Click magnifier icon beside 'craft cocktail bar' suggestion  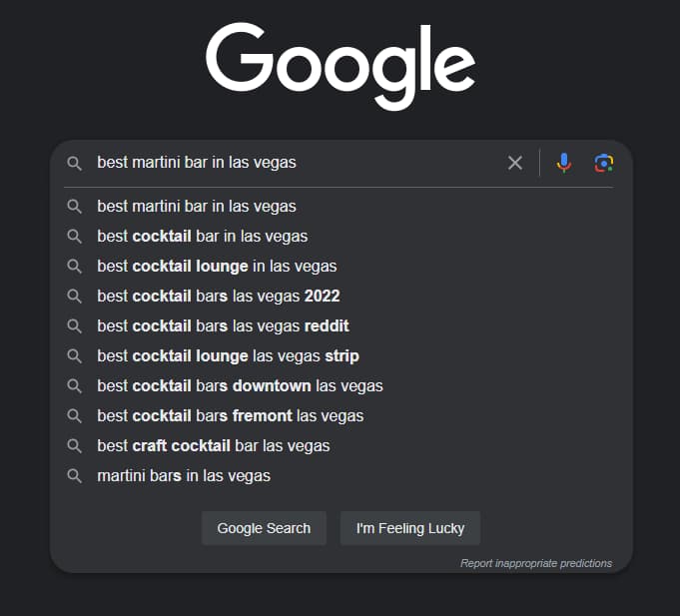(x=74, y=446)
